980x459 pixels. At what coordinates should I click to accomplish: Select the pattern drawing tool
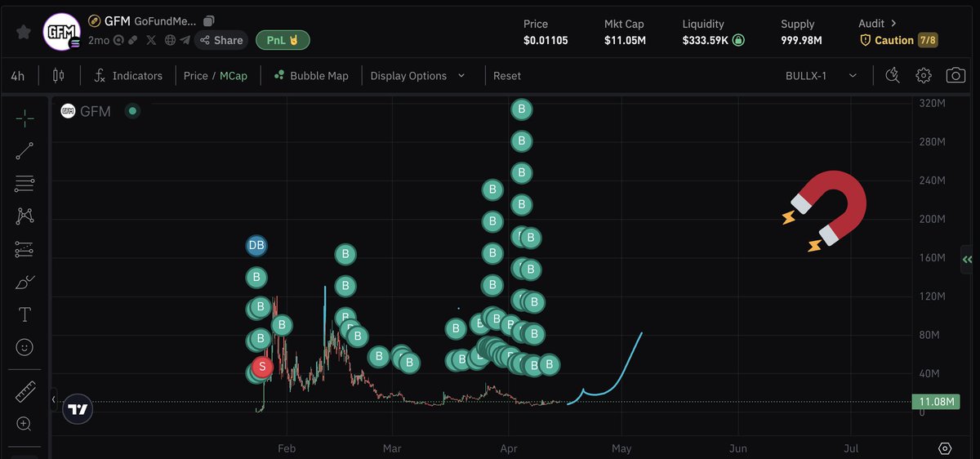click(x=24, y=216)
